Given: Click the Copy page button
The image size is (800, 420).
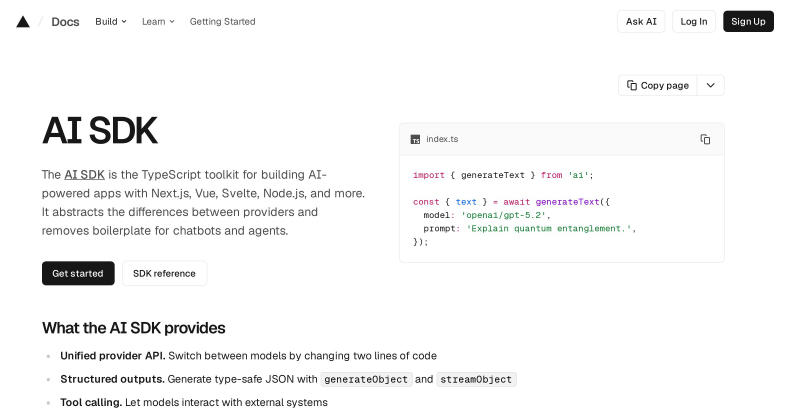Looking at the screenshot, I should pos(658,85).
